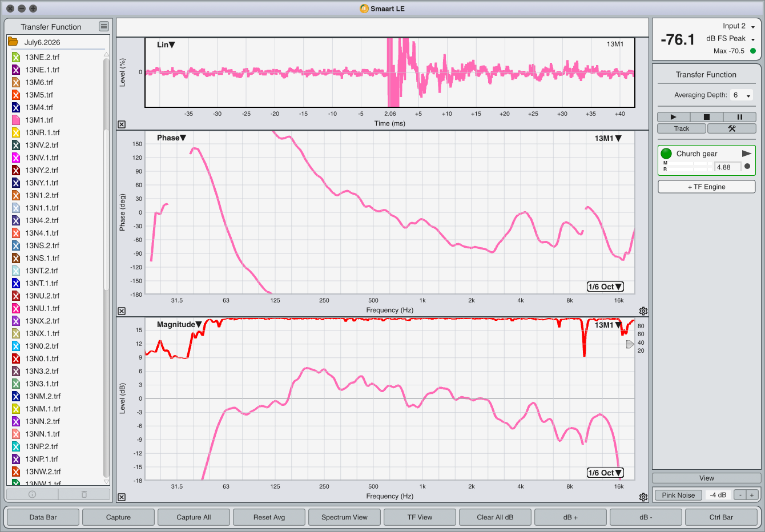Screen dimensions: 765x532
Task: Toggle Church gear green measurement indicator
Action: pos(666,154)
